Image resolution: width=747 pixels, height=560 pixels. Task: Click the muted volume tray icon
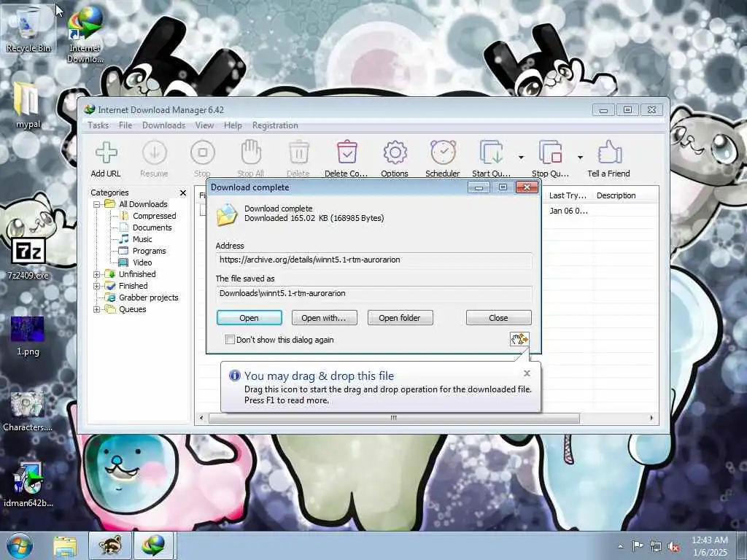click(673, 547)
